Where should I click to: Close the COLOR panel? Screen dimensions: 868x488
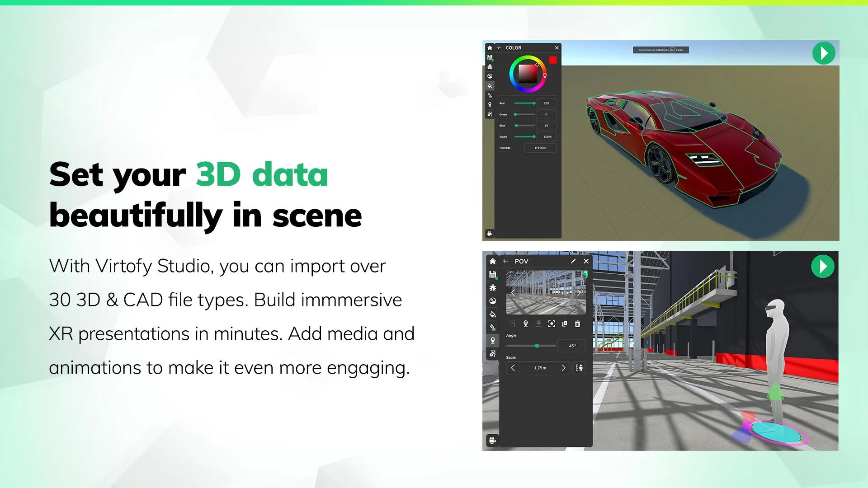(x=557, y=48)
